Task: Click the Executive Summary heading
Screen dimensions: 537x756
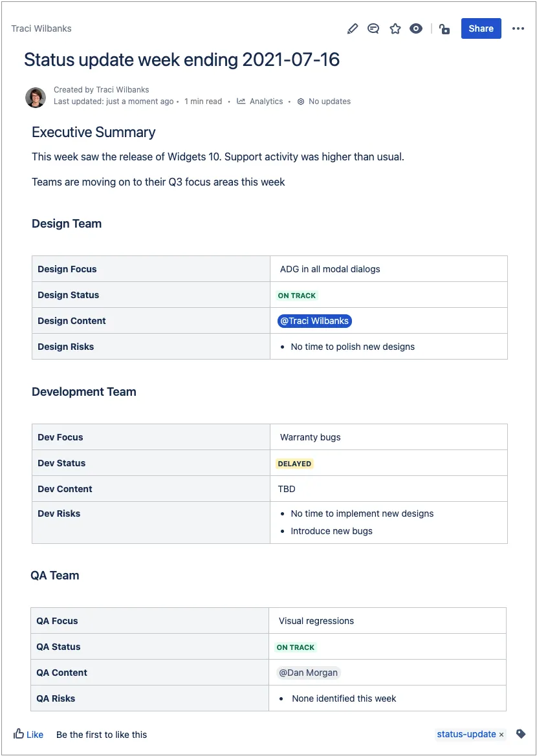Action: point(94,132)
